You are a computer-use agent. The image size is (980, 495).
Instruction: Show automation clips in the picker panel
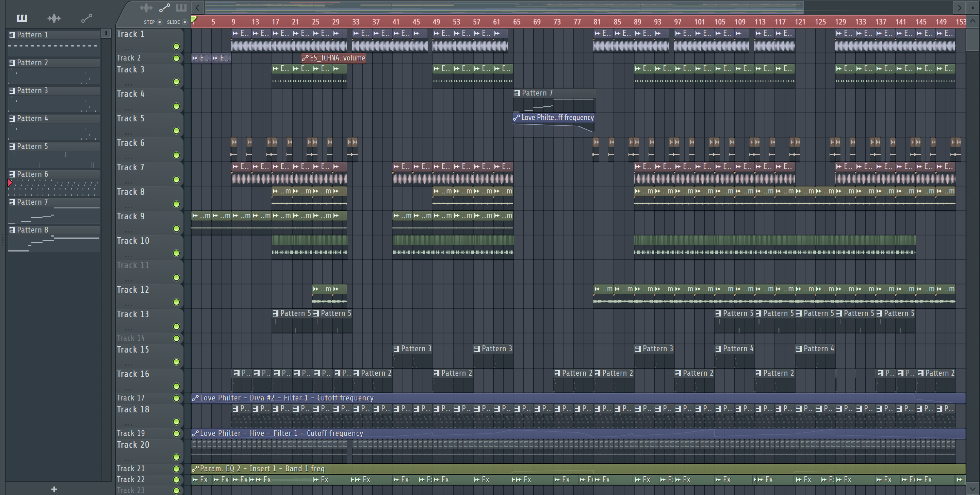pos(86,18)
